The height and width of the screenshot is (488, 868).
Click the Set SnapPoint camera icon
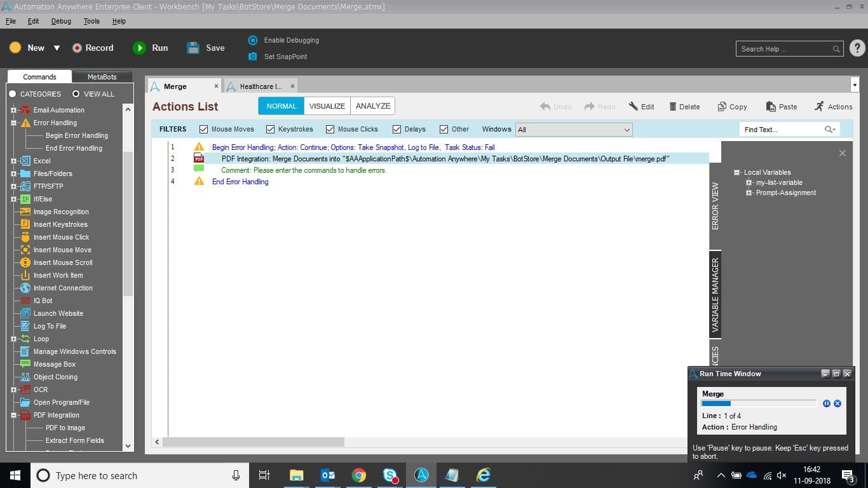[252, 57]
